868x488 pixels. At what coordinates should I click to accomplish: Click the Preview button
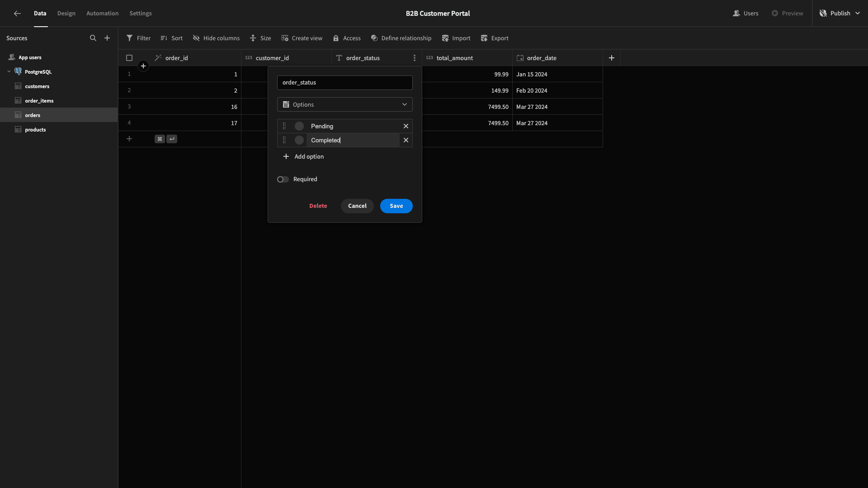(787, 13)
